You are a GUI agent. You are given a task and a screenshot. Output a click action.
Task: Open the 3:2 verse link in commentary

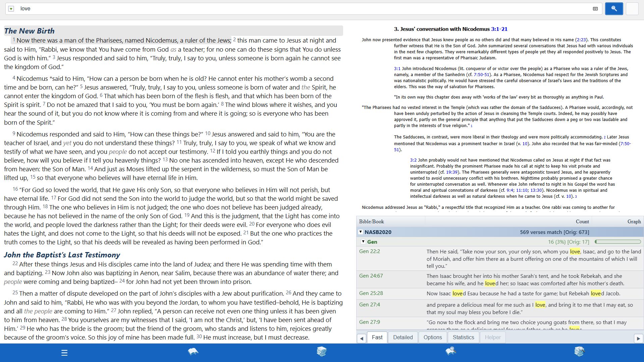(x=413, y=160)
